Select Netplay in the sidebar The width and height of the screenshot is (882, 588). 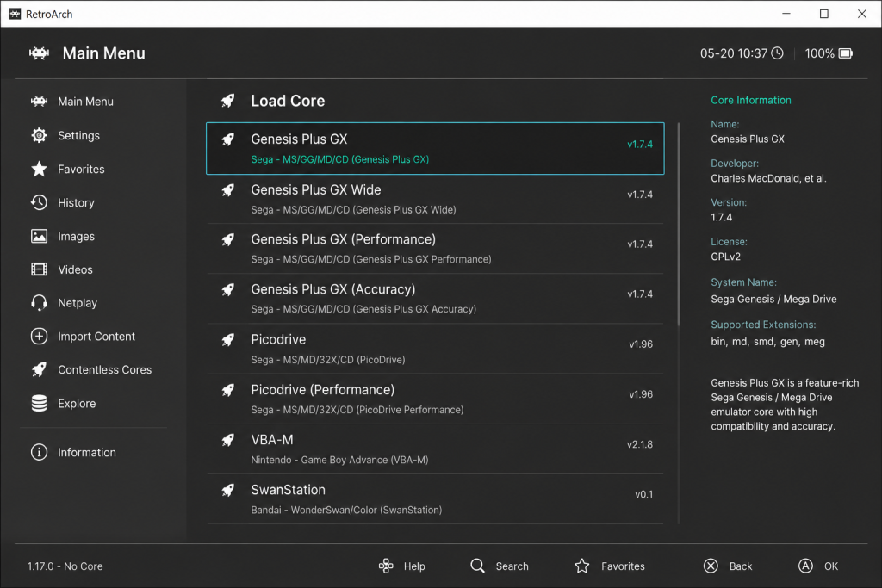click(93, 303)
